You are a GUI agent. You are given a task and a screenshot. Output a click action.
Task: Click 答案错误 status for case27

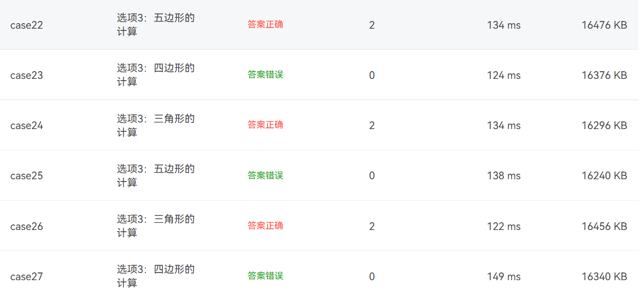click(x=266, y=276)
